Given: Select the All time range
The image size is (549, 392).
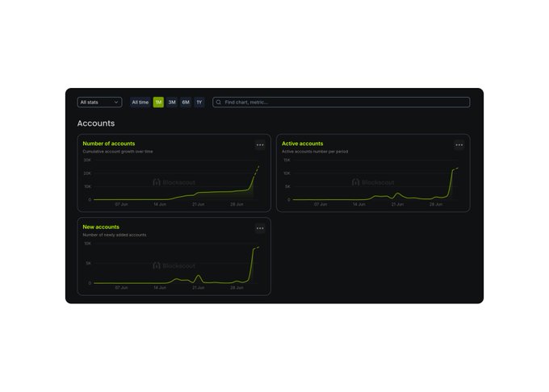Looking at the screenshot, I should (140, 102).
